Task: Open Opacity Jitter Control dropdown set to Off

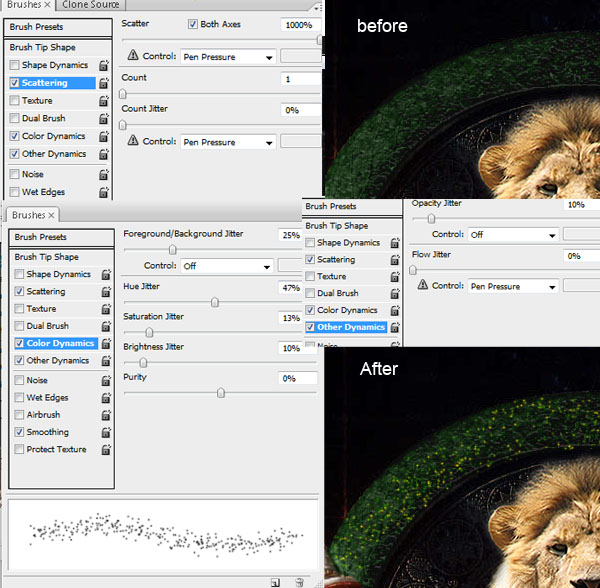Action: click(x=513, y=235)
